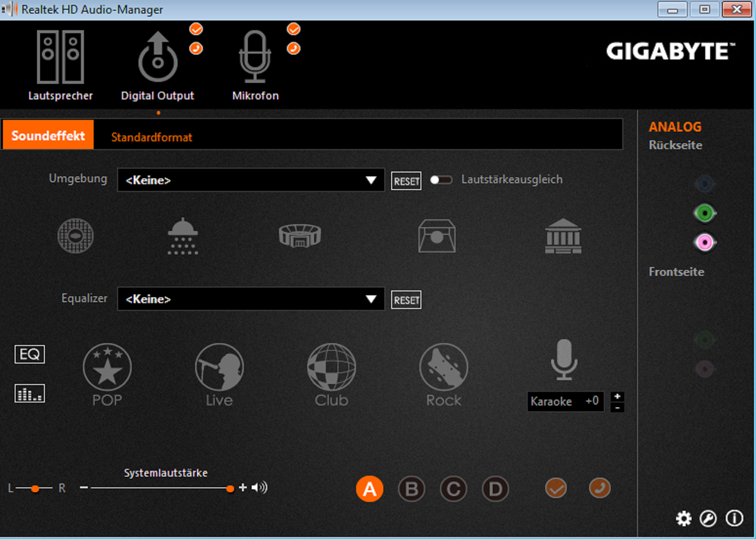The width and height of the screenshot is (756, 539).
Task: Choose the arena stadium environment preset
Action: coord(300,236)
